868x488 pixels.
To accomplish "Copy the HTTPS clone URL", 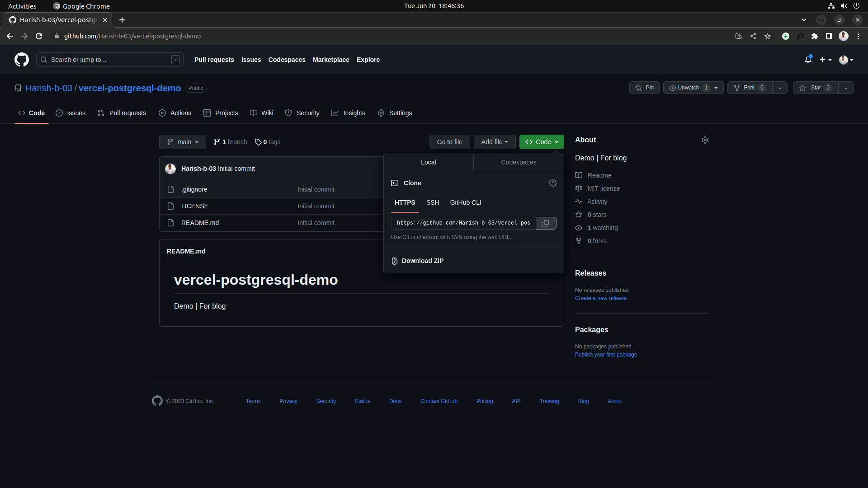I will click(546, 223).
